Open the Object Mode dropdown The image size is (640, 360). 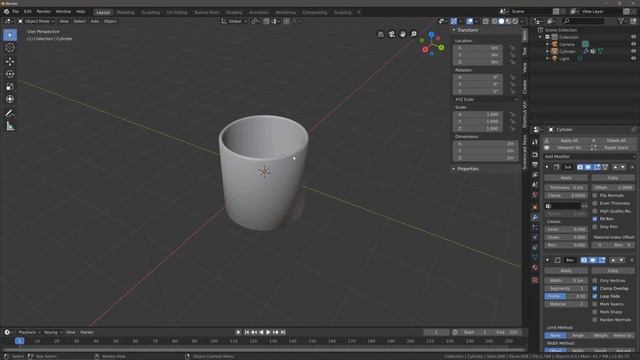tap(36, 21)
